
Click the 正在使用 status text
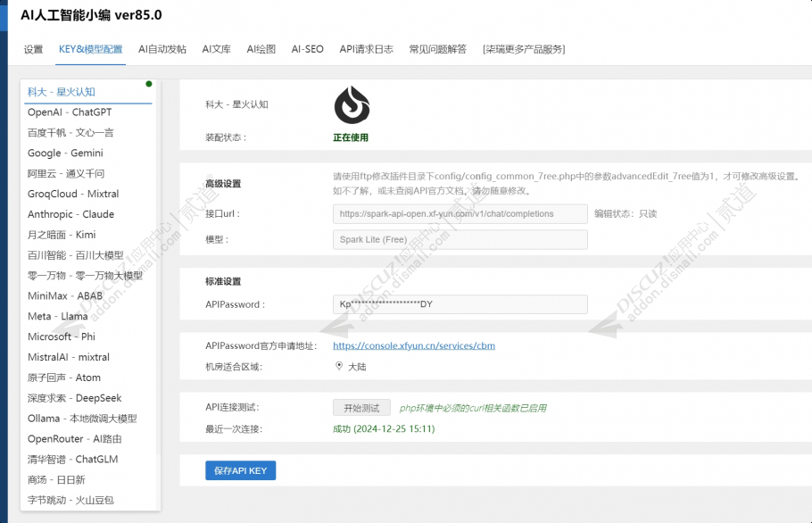coord(351,137)
